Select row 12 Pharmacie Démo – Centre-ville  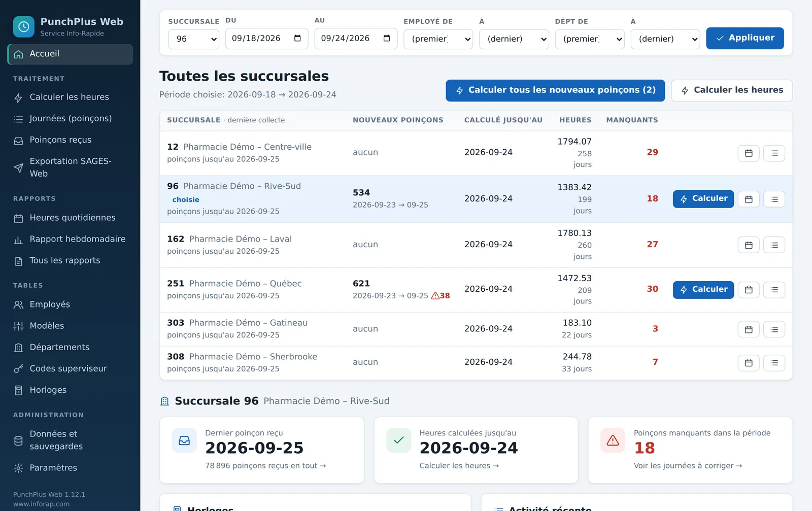pyautogui.click(x=476, y=153)
